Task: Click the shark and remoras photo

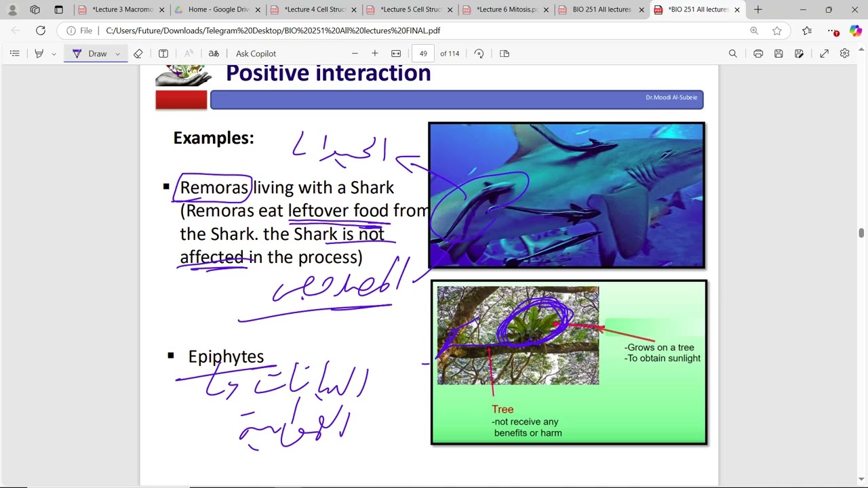Action: tap(567, 195)
